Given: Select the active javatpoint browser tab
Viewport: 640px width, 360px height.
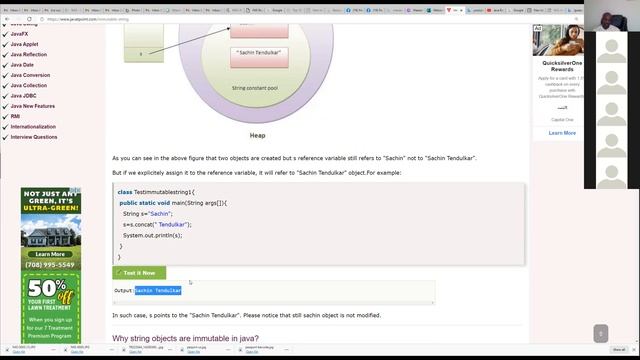Looking at the screenshot, I should (x=454, y=10).
